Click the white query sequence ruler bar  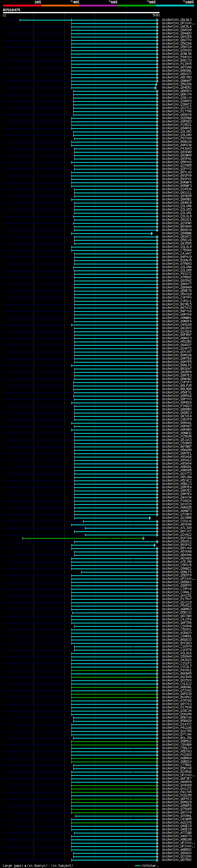point(81,12)
